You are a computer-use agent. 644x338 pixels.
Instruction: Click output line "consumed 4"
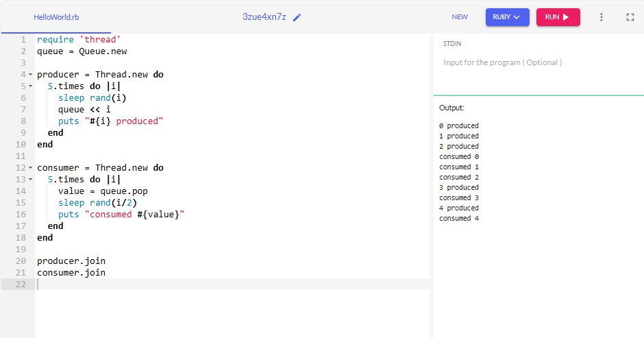459,218
